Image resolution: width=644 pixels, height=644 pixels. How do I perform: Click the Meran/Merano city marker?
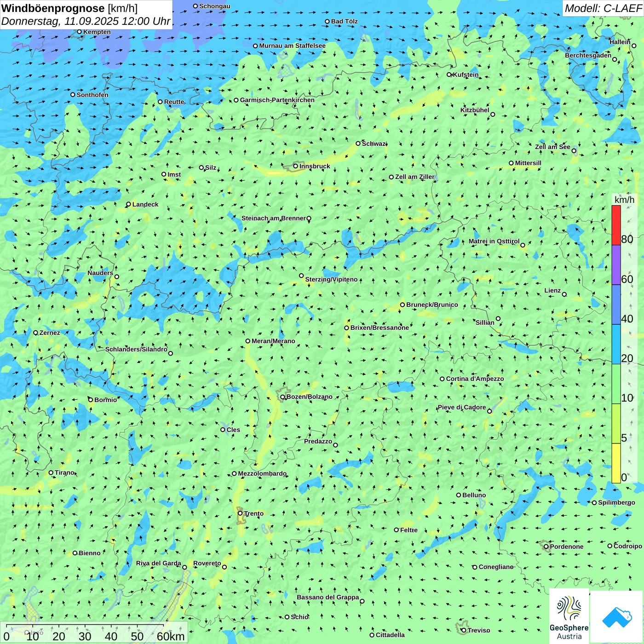pyautogui.click(x=248, y=341)
